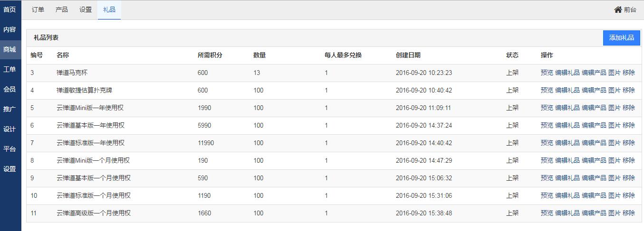Open 推广 from the sidebar
The image size is (644, 231).
pos(10,109)
